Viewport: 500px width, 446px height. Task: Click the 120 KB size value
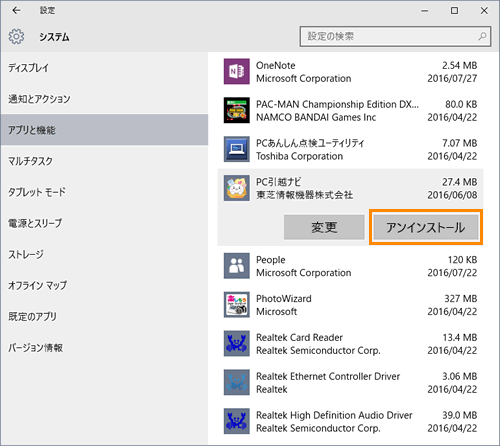tap(463, 260)
